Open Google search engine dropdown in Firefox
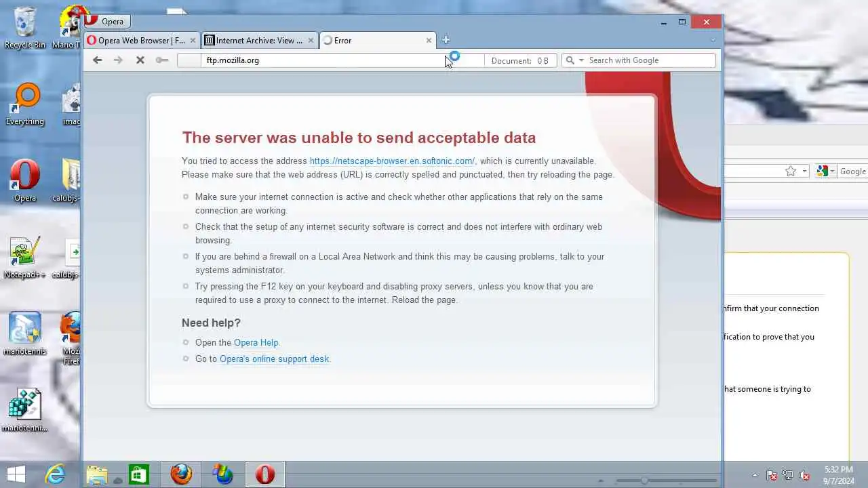 click(826, 171)
